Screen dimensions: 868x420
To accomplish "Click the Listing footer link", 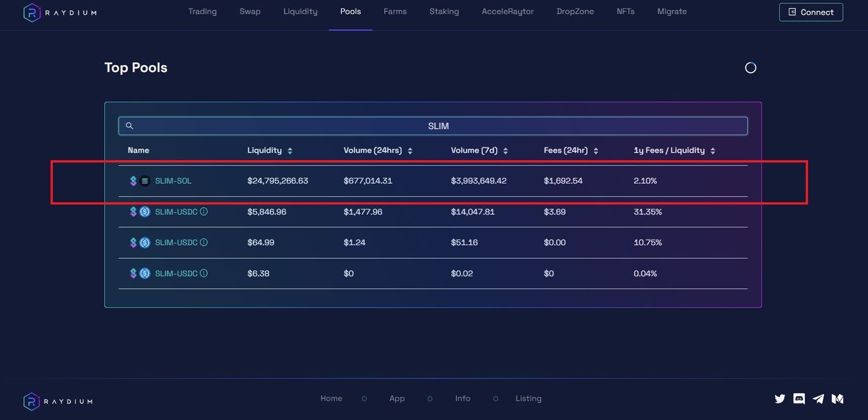I will (x=528, y=398).
